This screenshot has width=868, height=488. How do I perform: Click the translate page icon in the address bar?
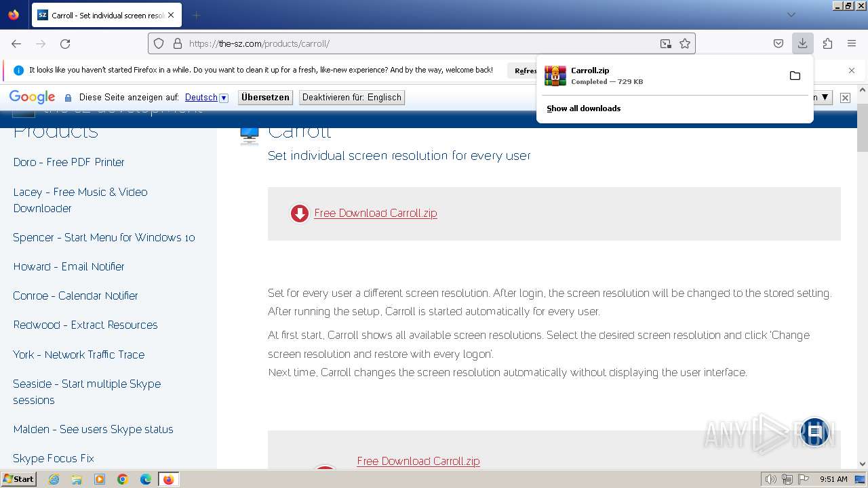(666, 43)
